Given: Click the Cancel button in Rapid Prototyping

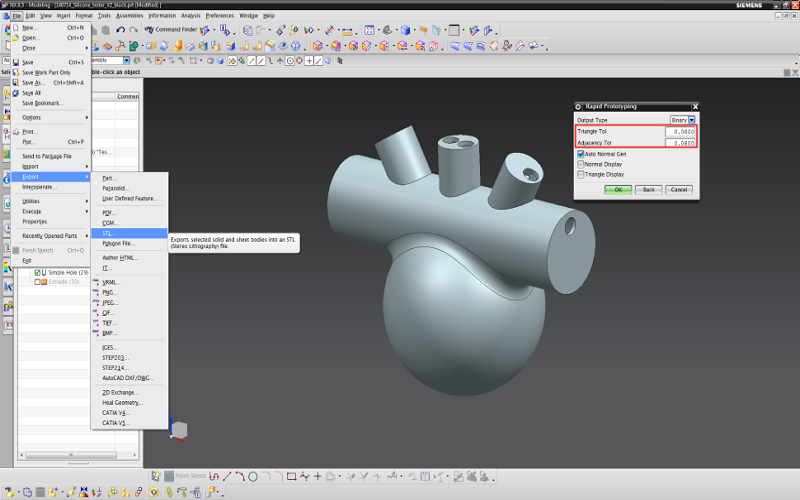Looking at the screenshot, I should 678,189.
